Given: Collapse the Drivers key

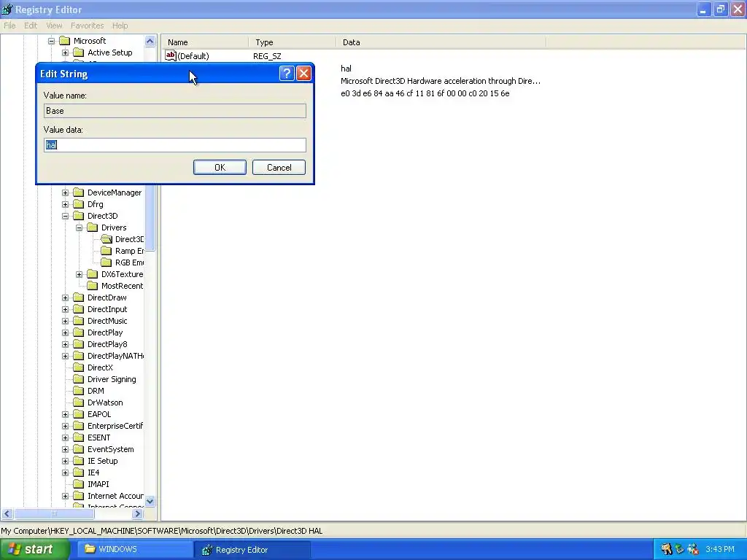Looking at the screenshot, I should coord(79,227).
